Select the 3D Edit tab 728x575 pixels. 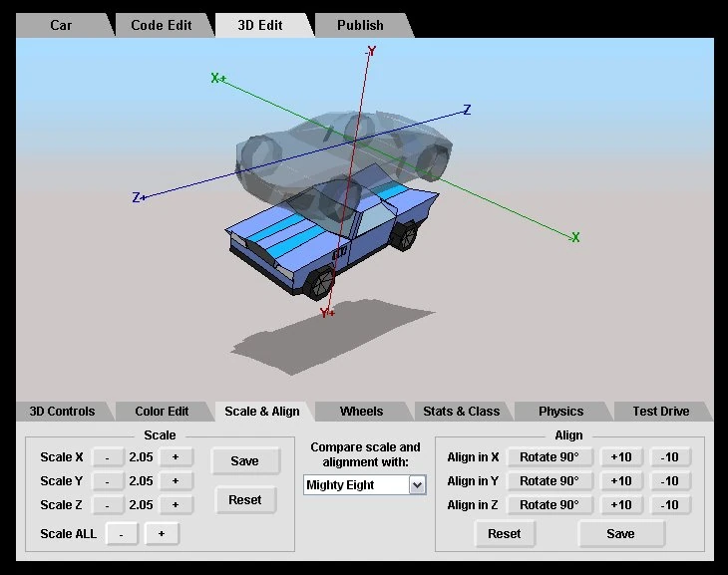point(260,25)
